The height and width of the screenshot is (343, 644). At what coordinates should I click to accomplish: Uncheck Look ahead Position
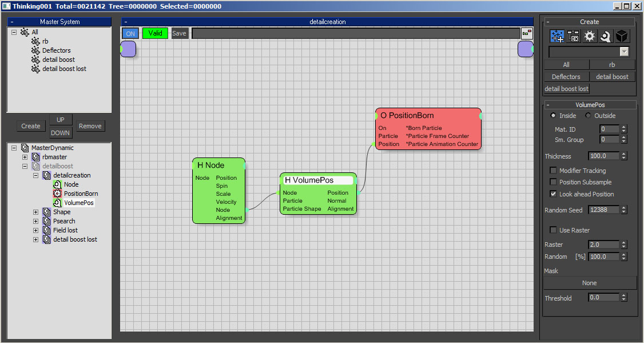click(x=553, y=194)
